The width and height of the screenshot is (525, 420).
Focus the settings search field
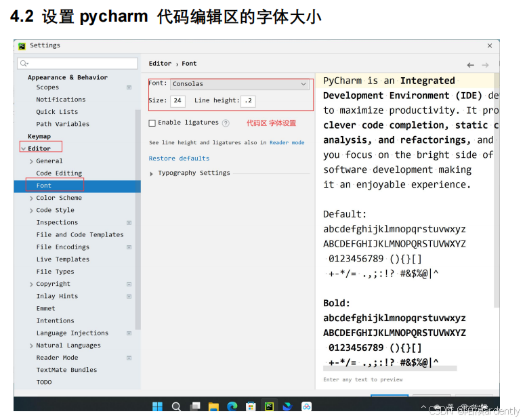[x=77, y=63]
